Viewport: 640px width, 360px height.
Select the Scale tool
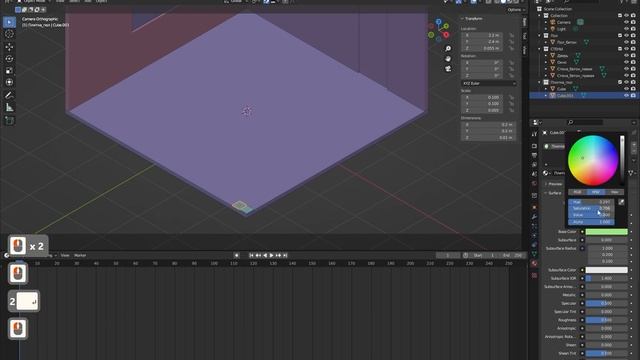(9, 71)
